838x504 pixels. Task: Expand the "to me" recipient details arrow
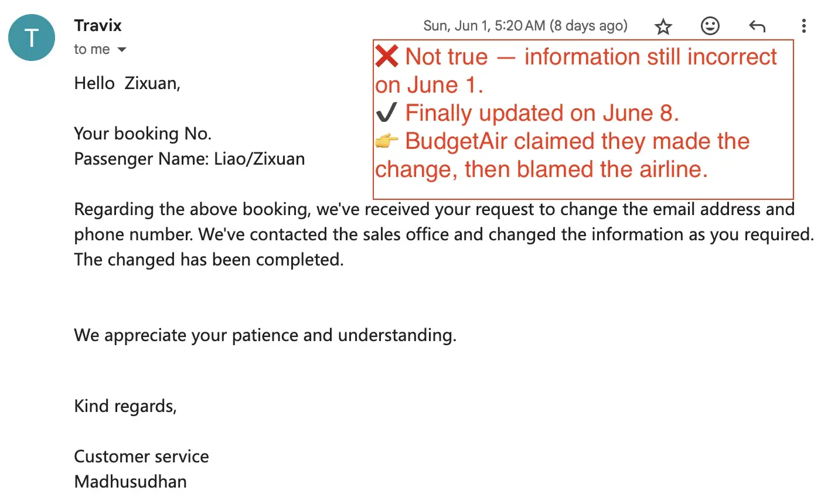pos(122,50)
